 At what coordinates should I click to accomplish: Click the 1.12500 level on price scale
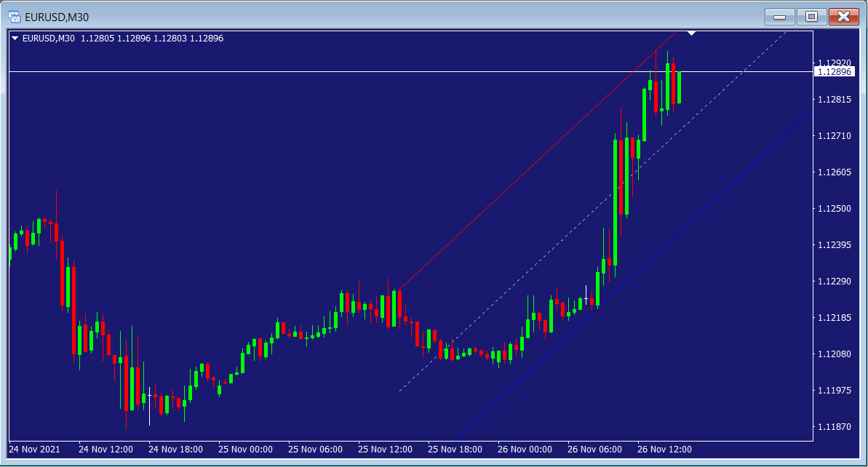point(834,209)
